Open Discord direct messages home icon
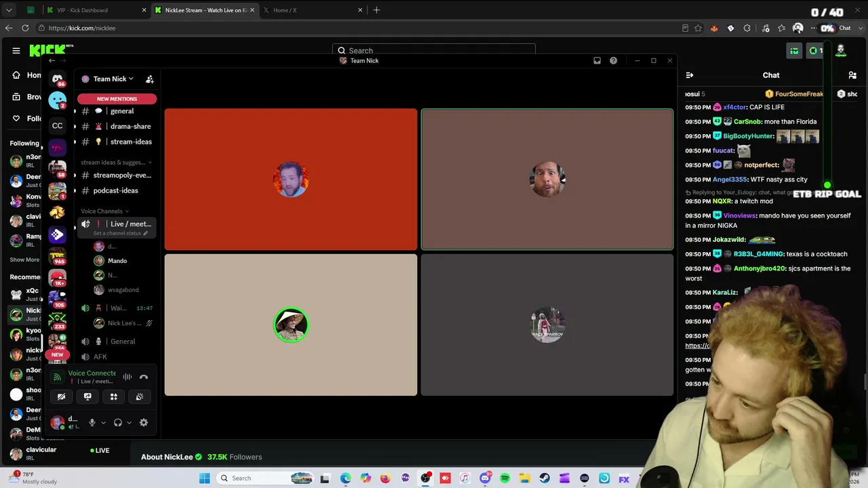868x488 pixels. tap(58, 79)
